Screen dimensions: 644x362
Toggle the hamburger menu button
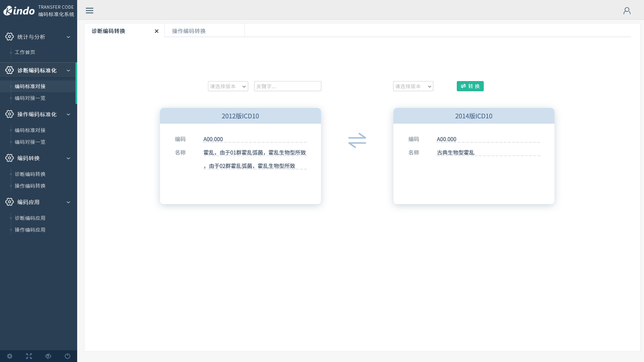tap(90, 10)
